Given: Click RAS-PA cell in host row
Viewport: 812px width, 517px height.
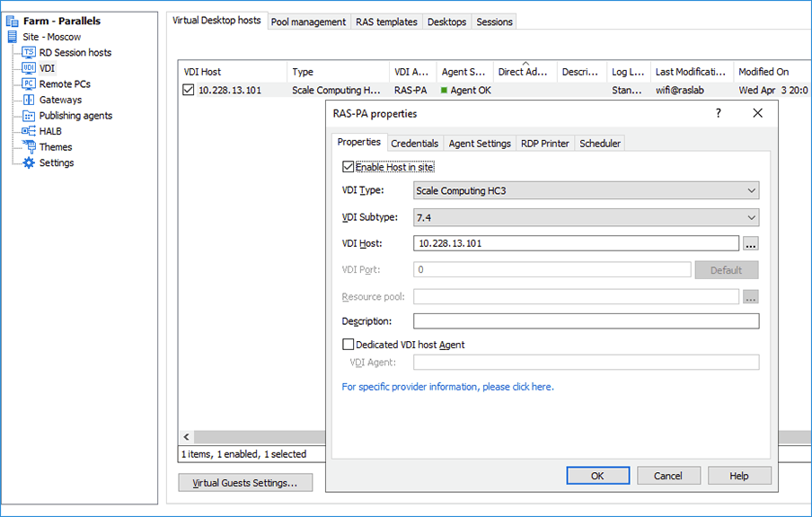Looking at the screenshot, I should pyautogui.click(x=410, y=90).
